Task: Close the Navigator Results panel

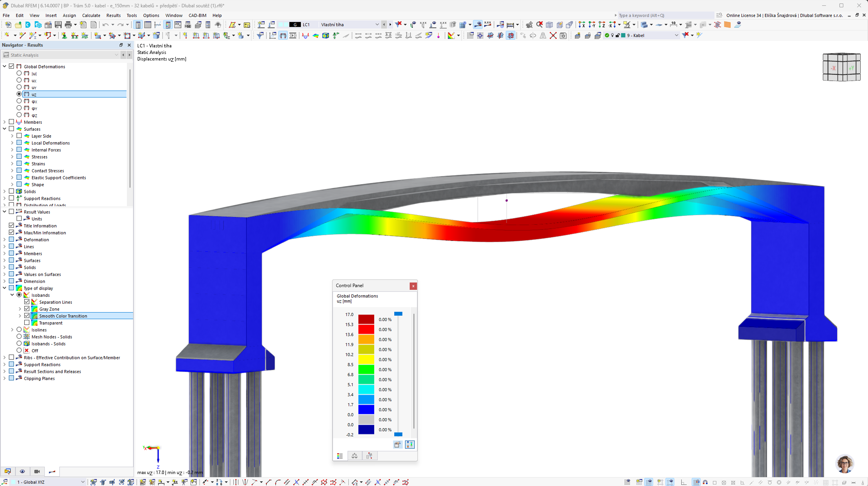Action: pos(129,45)
